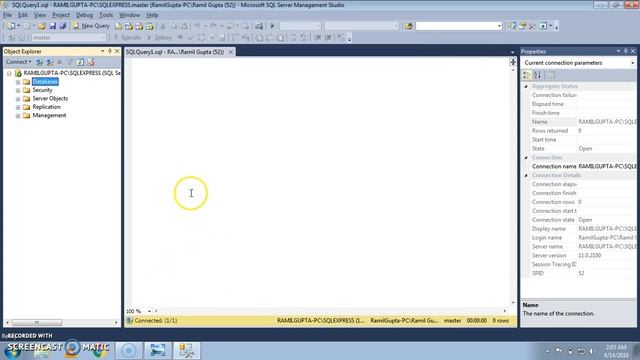Open Registered Servers icon in toolbar

(511, 26)
